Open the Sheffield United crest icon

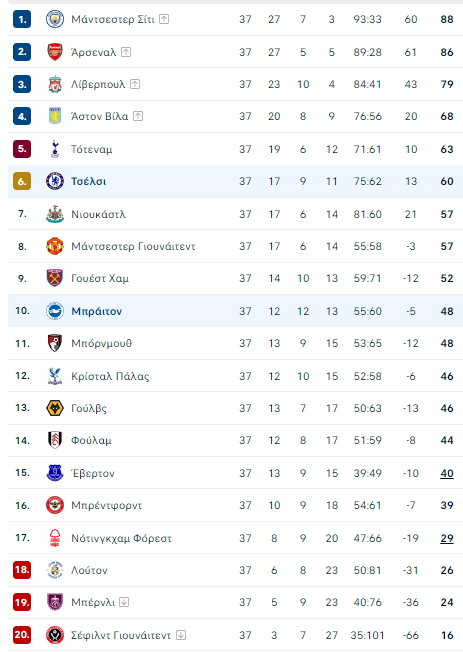(x=54, y=635)
